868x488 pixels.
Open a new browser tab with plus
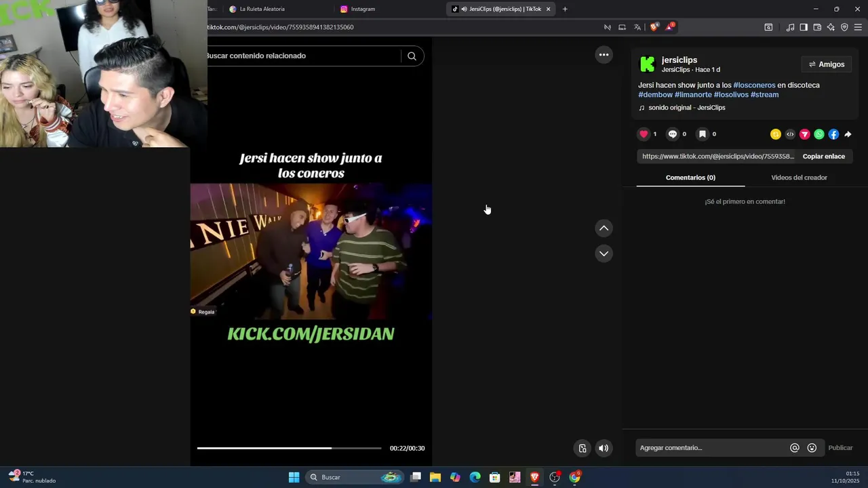(x=565, y=9)
